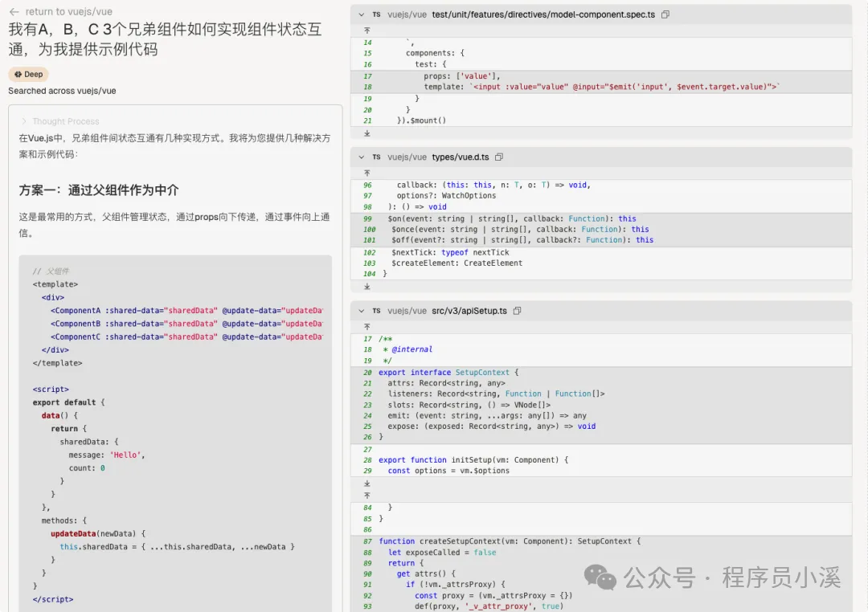The width and height of the screenshot is (868, 612).
Task: Expand lines above line 17 in apiSetup.ts
Action: [367, 327]
